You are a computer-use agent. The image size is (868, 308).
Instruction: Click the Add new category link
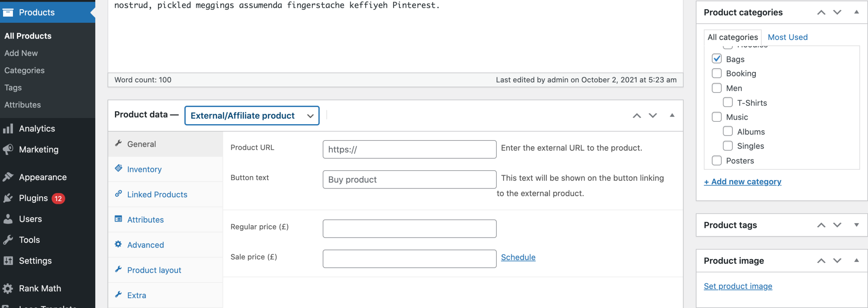743,182
